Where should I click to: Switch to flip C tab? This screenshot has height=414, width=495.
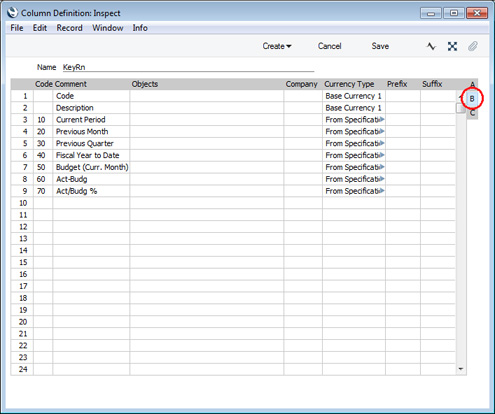pyautogui.click(x=472, y=113)
